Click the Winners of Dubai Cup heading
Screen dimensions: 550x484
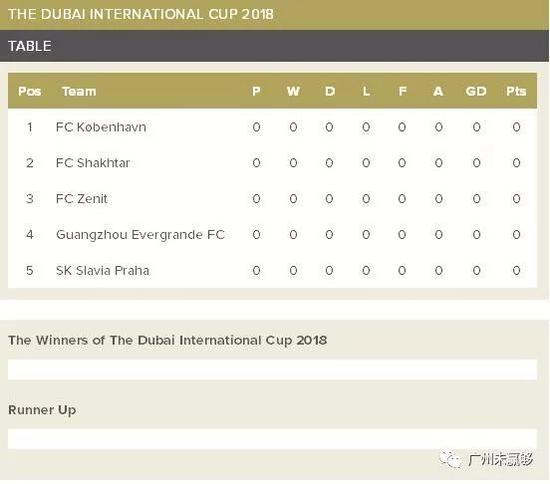[168, 340]
